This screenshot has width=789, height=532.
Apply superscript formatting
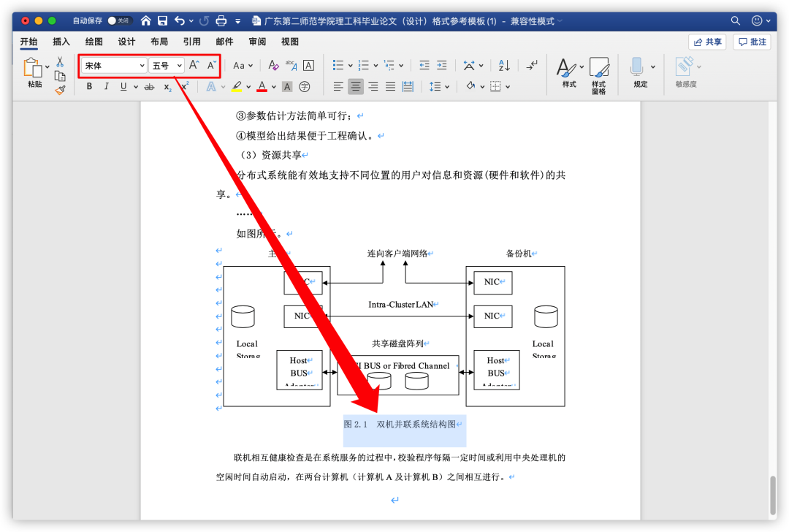(185, 86)
